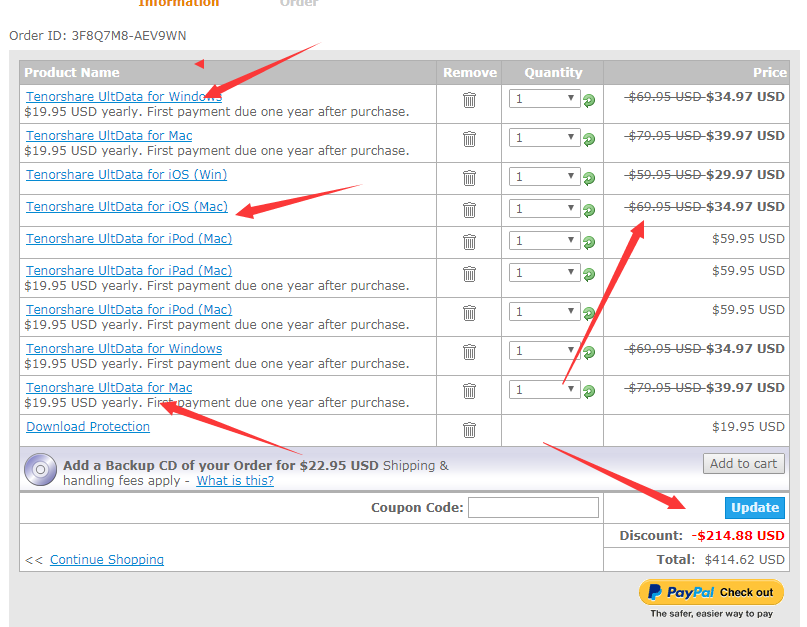
Task: Open quantity dropdown for UltData for iOS (Mac)
Action: coord(545,208)
